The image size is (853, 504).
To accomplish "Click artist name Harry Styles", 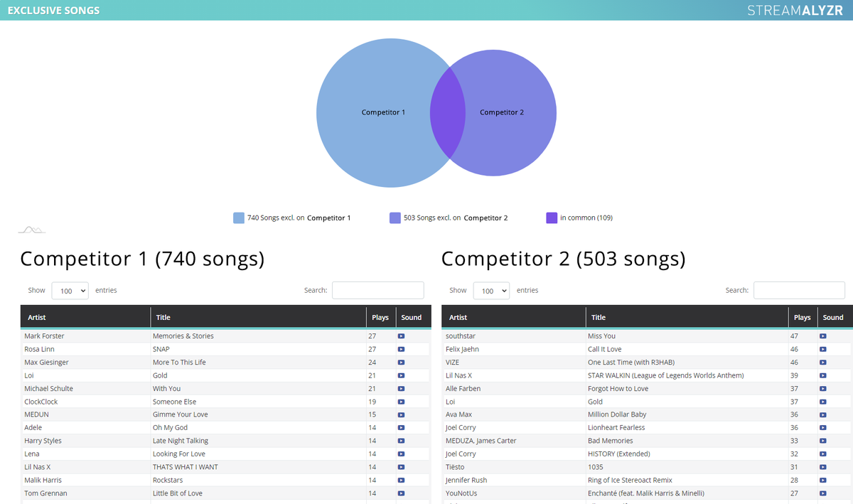I will [43, 441].
